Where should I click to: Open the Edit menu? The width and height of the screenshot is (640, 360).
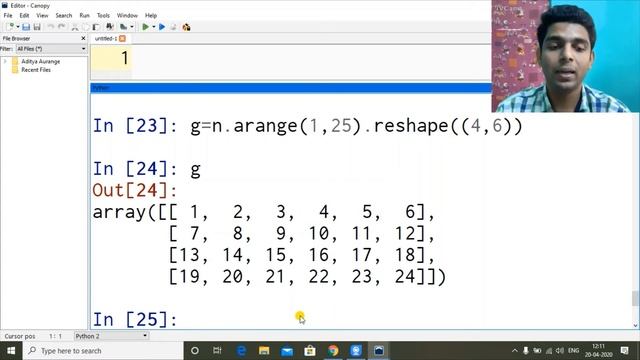pos(24,16)
